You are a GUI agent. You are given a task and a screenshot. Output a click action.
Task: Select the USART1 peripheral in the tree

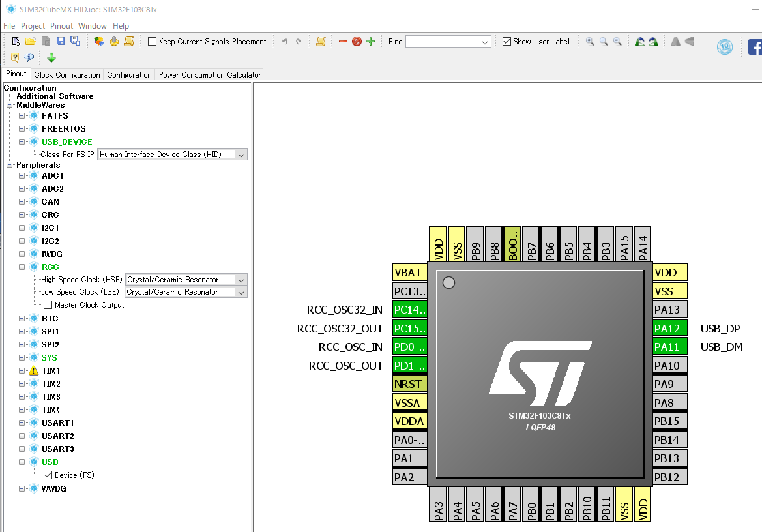click(58, 423)
